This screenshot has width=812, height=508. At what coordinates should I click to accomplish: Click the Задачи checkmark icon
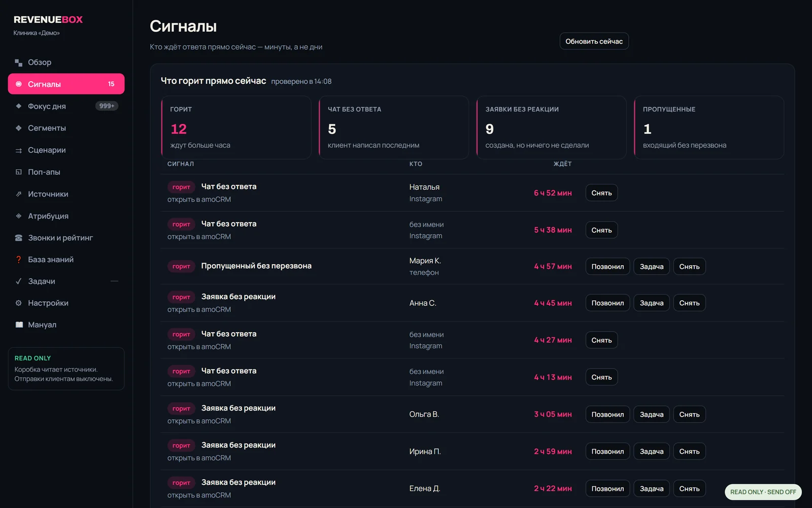(x=19, y=281)
